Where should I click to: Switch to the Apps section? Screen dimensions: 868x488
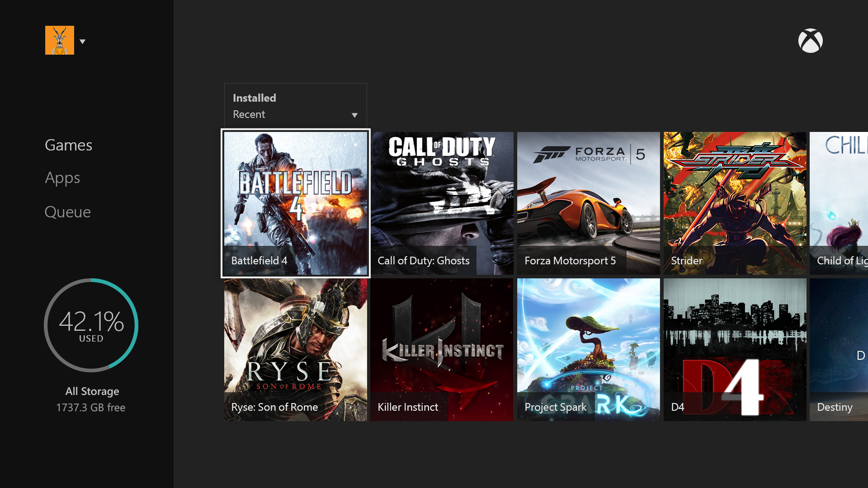[62, 178]
